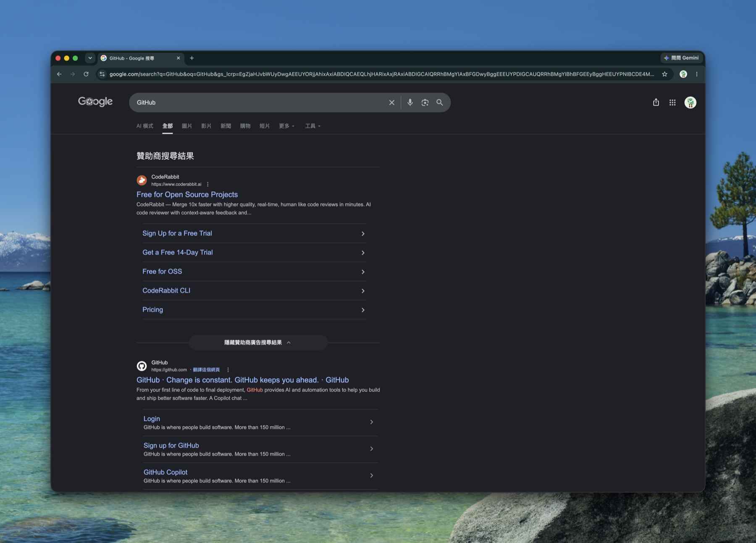
Task: Click the share icon near Google apps
Action: tap(656, 102)
